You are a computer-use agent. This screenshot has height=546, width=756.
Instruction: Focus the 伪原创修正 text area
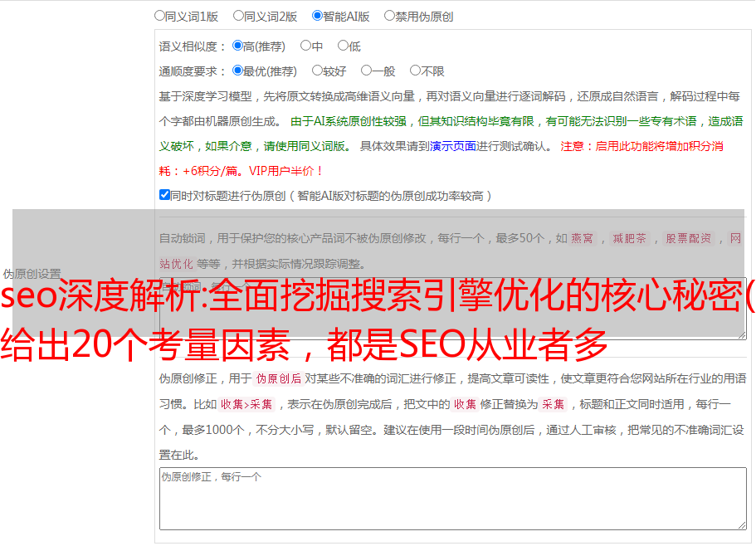coord(453,499)
